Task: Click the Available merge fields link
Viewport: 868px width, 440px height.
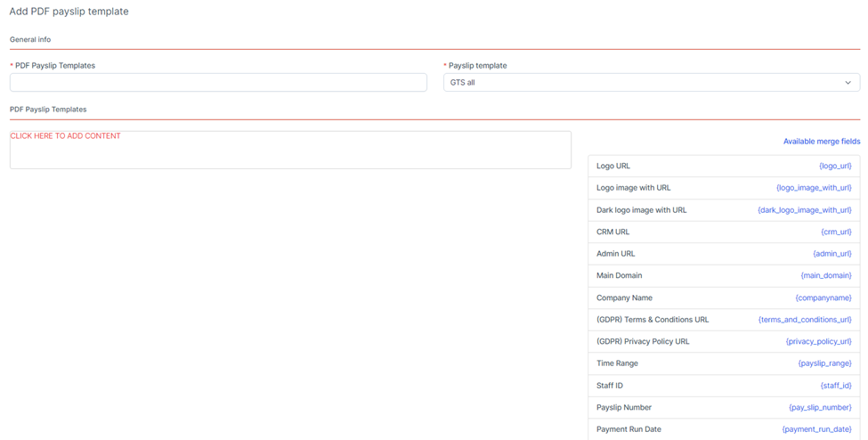Action: point(821,142)
